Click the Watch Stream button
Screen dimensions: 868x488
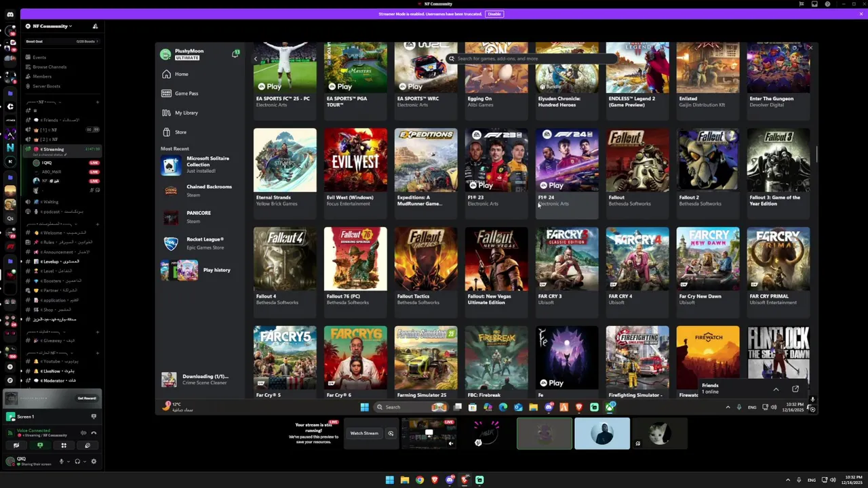[364, 433]
